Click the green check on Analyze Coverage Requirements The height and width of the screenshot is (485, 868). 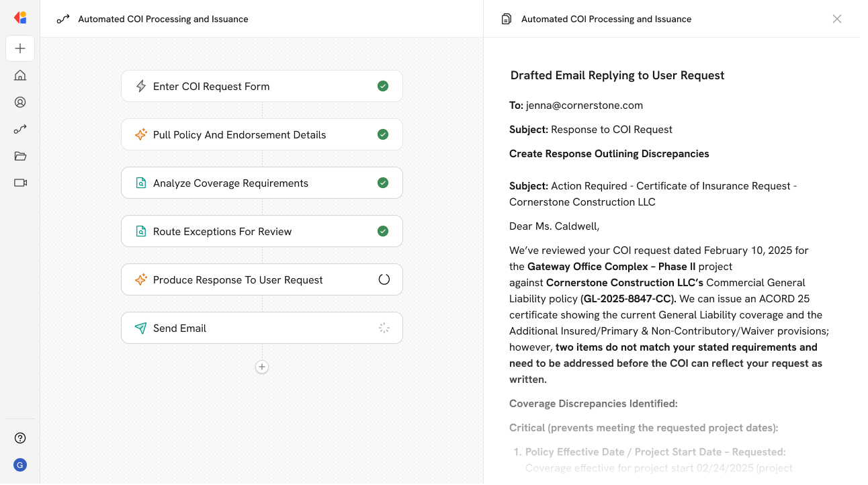[383, 183]
